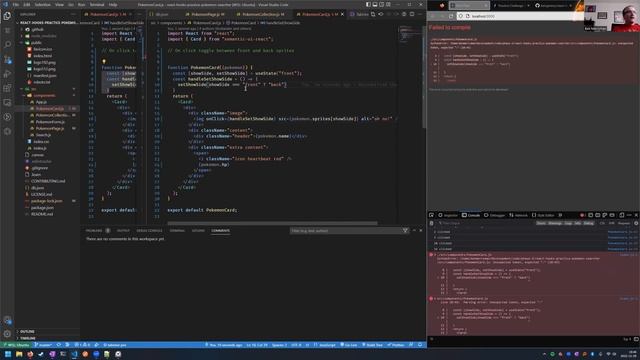The height and width of the screenshot is (360, 640).
Task: Expand the TIMELINE section
Action: point(28,338)
